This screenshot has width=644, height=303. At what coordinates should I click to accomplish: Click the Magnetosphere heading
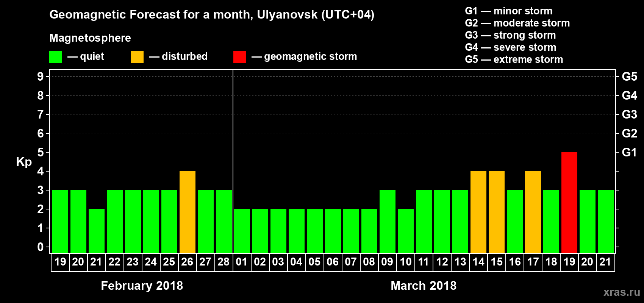click(90, 38)
